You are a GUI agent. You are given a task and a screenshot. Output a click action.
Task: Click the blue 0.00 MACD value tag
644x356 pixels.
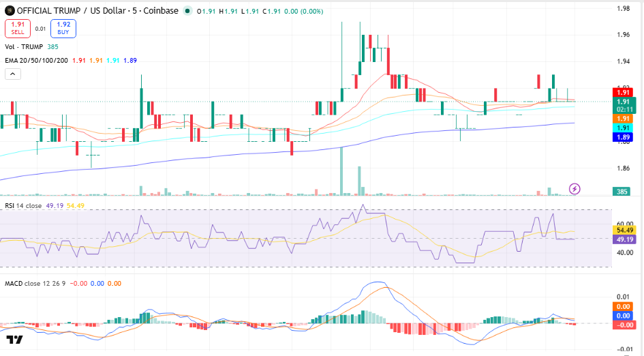pos(623,316)
